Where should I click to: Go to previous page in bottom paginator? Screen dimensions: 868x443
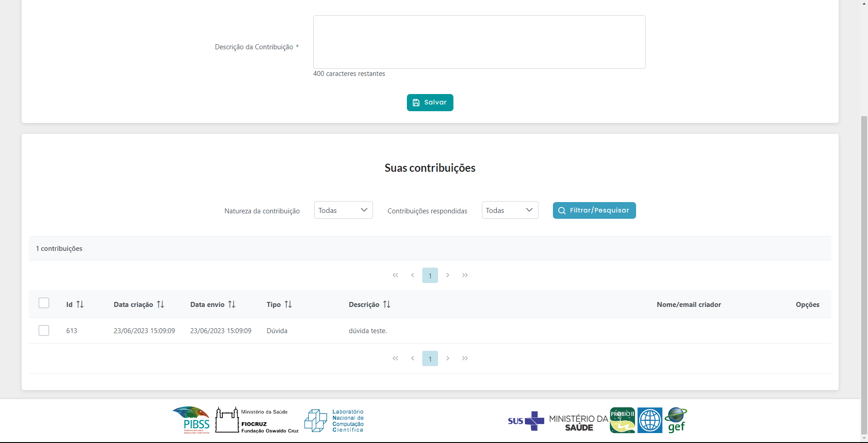pyautogui.click(x=412, y=358)
